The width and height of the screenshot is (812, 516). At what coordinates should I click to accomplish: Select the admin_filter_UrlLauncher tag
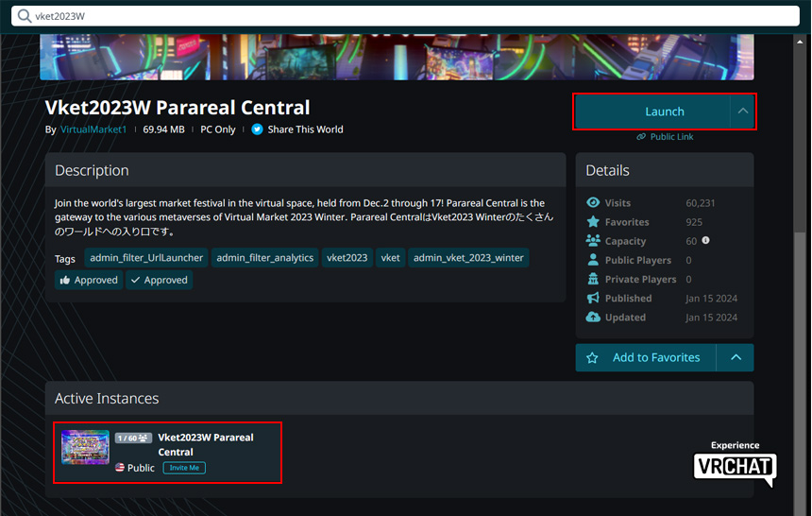[146, 258]
